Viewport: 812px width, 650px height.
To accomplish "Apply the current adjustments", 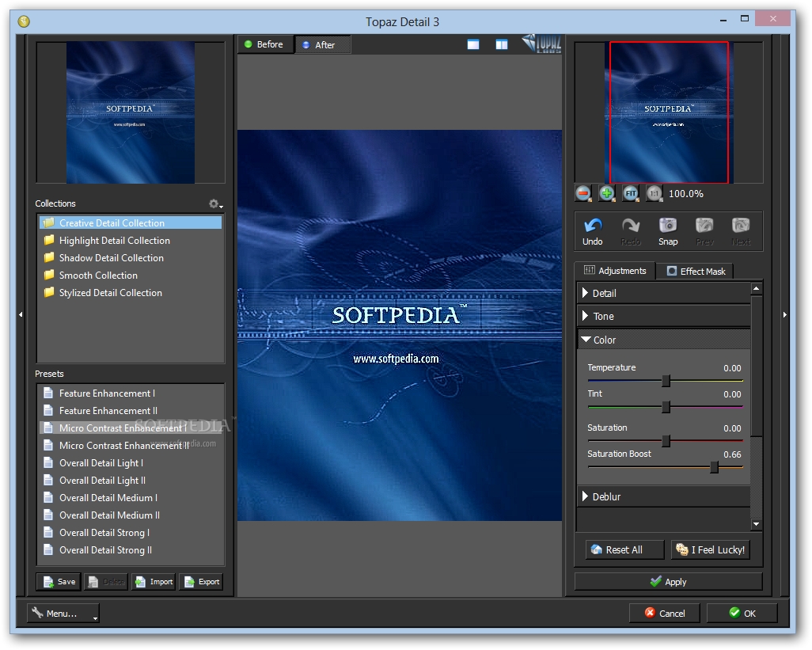I will pyautogui.click(x=669, y=582).
